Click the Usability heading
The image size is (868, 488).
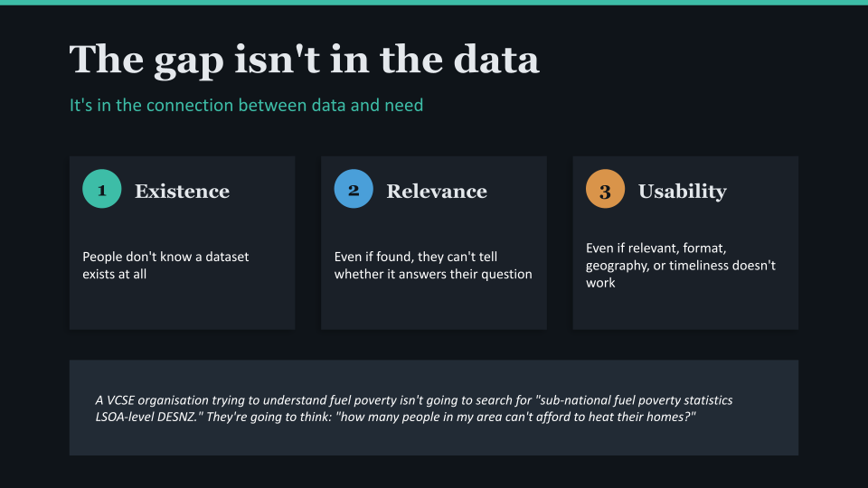pyautogui.click(x=682, y=192)
